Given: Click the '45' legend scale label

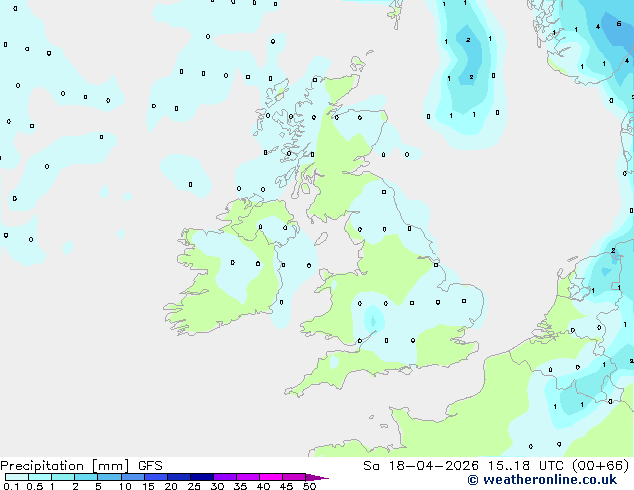Looking at the screenshot, I should pyautogui.click(x=286, y=486).
